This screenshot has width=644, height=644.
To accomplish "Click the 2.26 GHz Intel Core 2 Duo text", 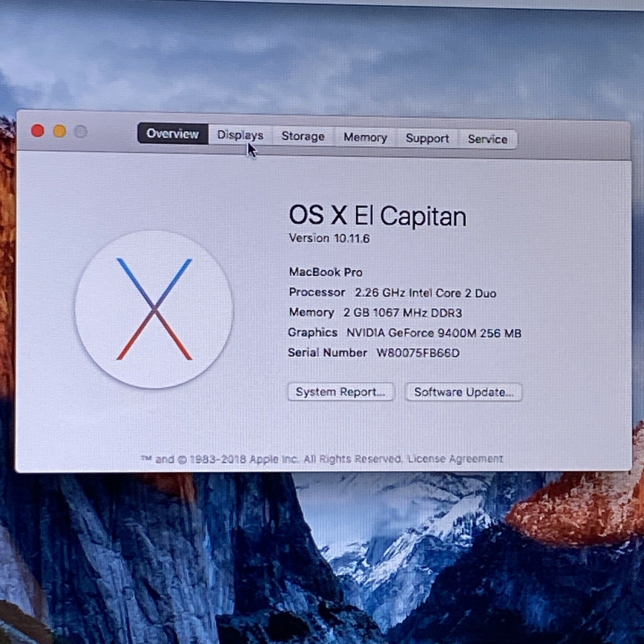I will tap(425, 293).
